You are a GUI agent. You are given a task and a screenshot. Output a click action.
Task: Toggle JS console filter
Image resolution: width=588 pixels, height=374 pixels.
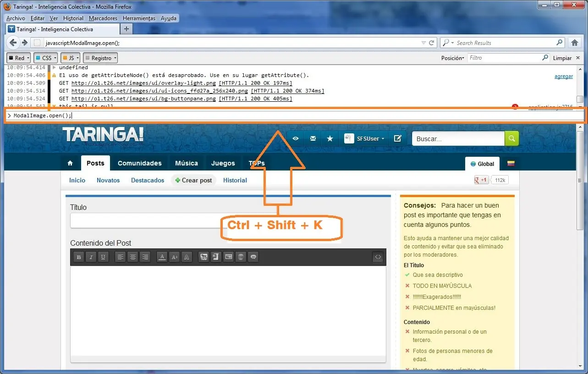click(x=71, y=58)
